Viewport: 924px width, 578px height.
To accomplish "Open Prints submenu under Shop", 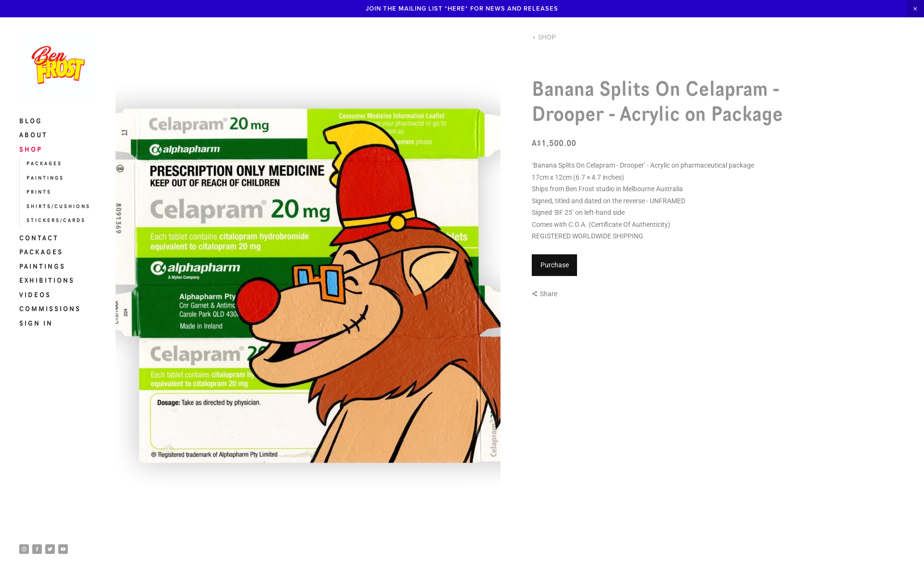I will point(38,192).
